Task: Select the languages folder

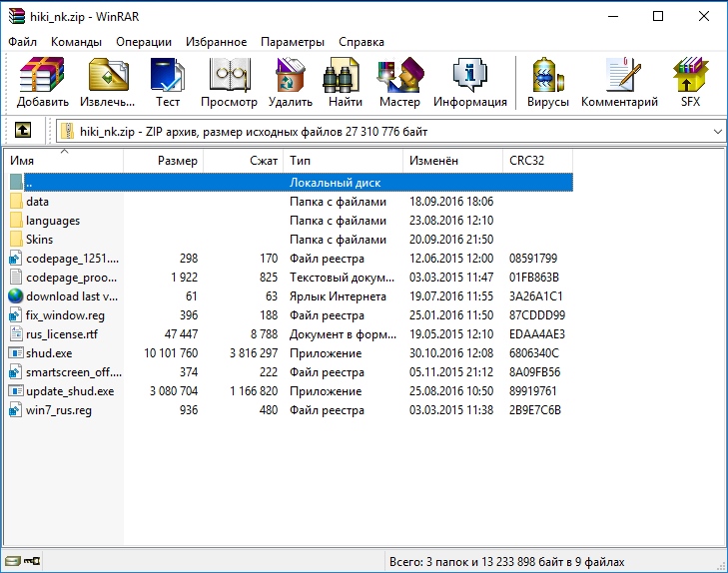Action: [53, 221]
